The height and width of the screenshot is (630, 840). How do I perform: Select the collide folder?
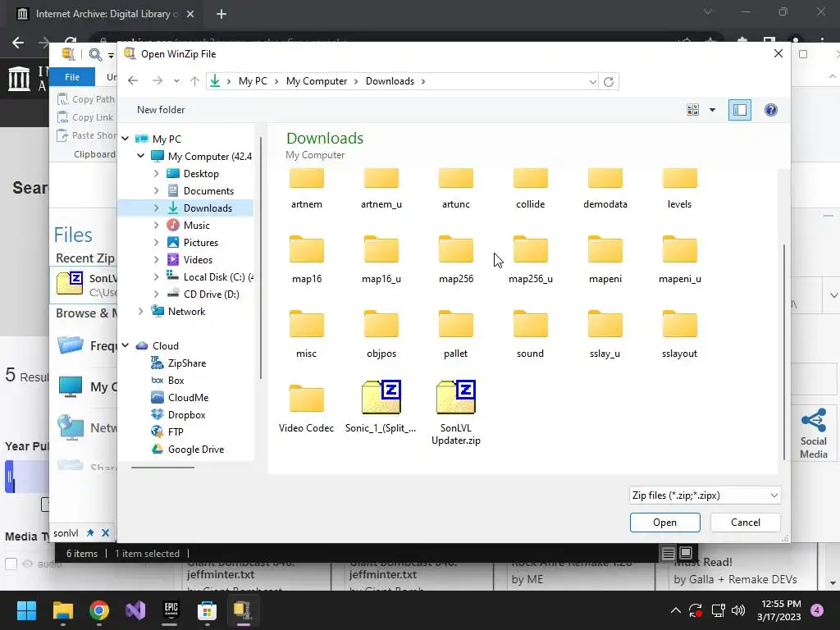tap(531, 189)
